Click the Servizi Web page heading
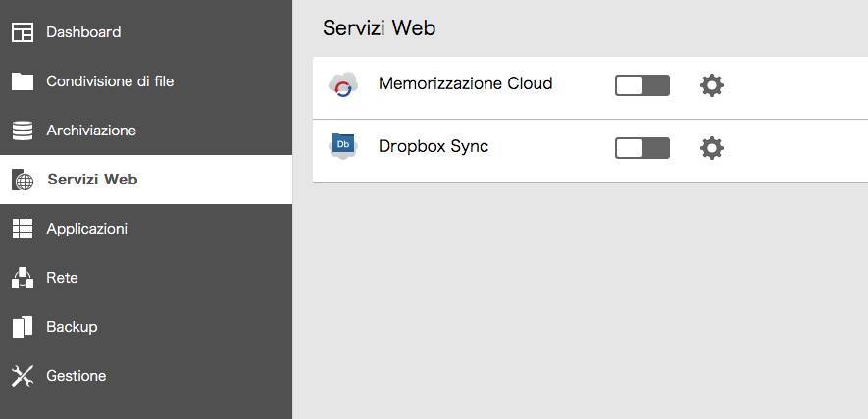Screen dimensions: 868x419 click(380, 28)
